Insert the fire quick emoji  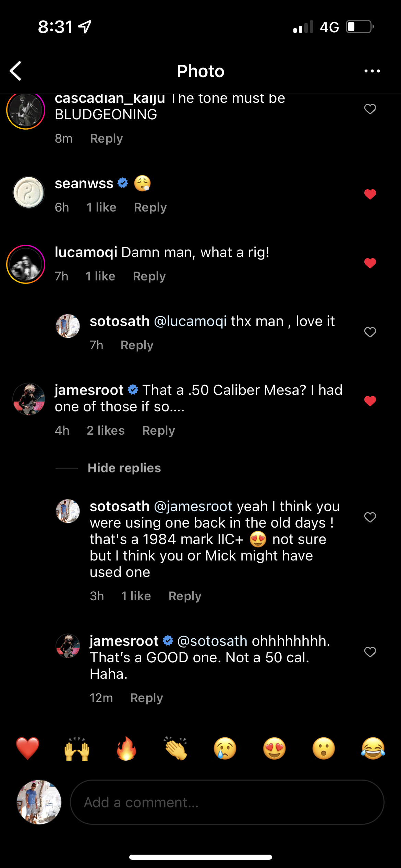point(126,748)
